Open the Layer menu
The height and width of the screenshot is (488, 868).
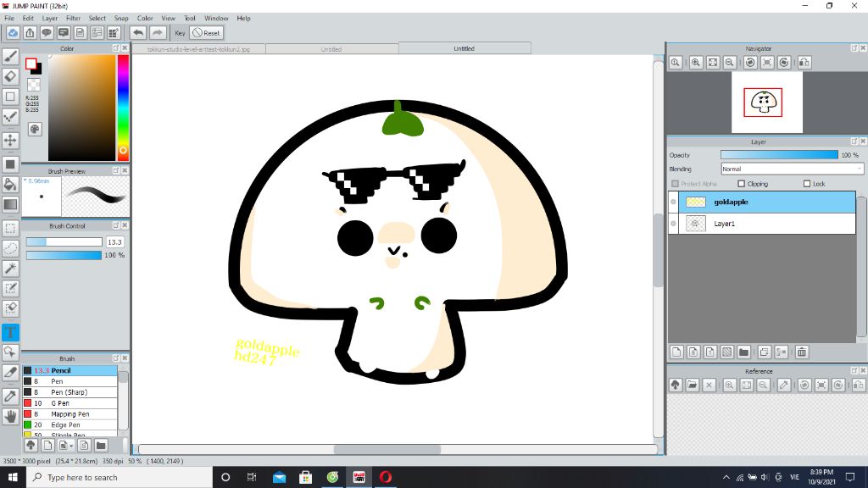pyautogui.click(x=50, y=19)
